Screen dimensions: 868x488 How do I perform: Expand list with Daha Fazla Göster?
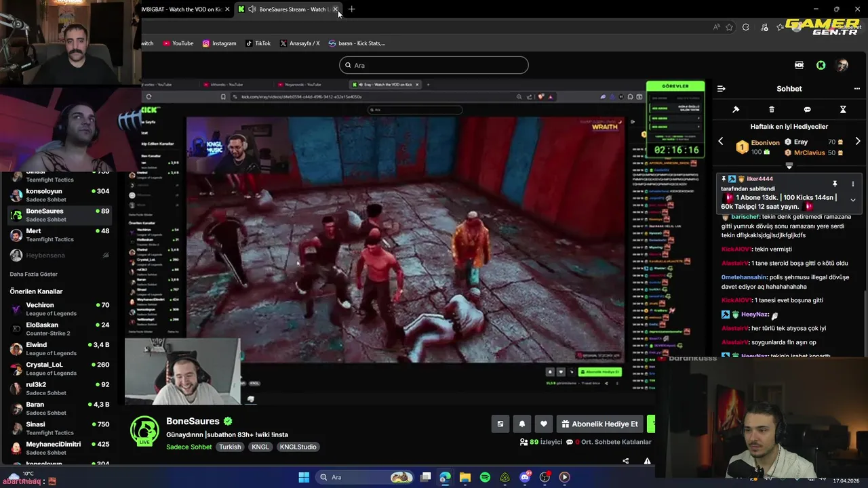point(34,274)
